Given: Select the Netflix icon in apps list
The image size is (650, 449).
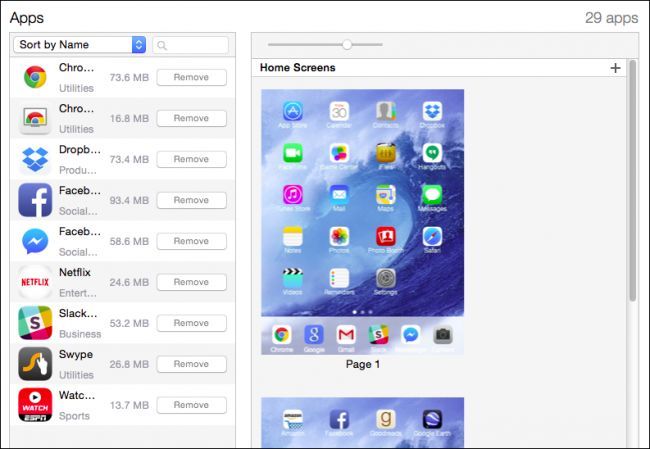Looking at the screenshot, I should [x=35, y=282].
